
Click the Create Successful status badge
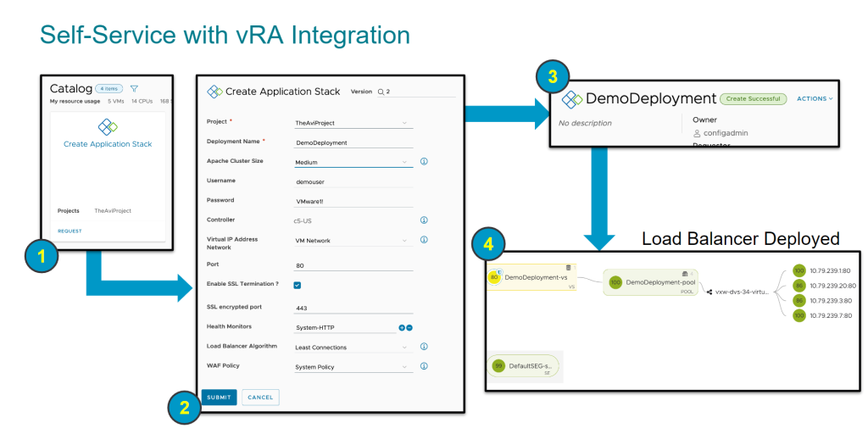pos(753,99)
